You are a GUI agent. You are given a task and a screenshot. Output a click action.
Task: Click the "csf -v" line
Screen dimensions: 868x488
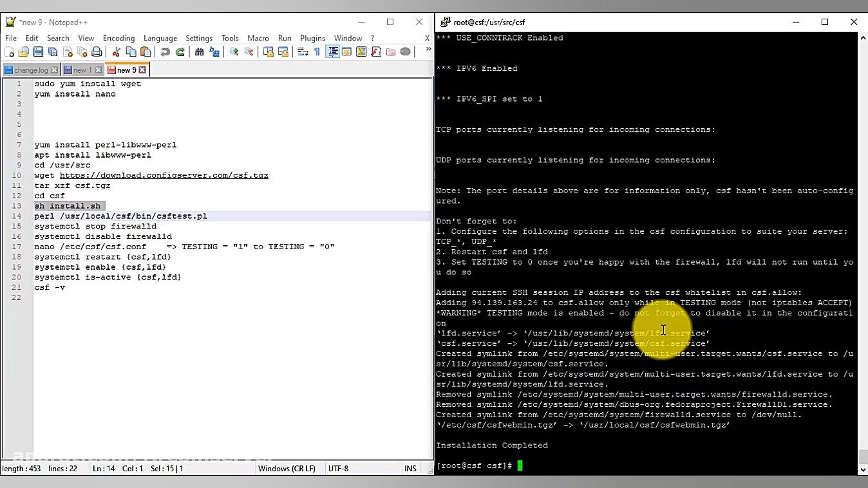[50, 287]
